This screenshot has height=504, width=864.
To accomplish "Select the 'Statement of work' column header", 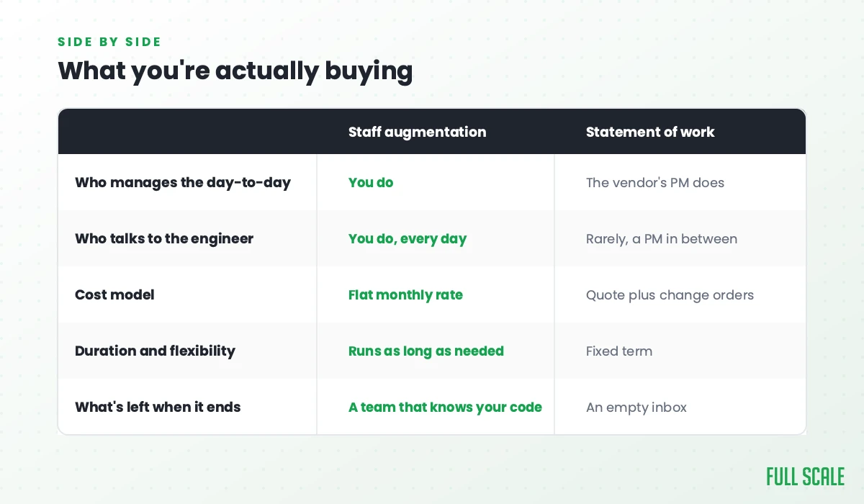I will 650,132.
